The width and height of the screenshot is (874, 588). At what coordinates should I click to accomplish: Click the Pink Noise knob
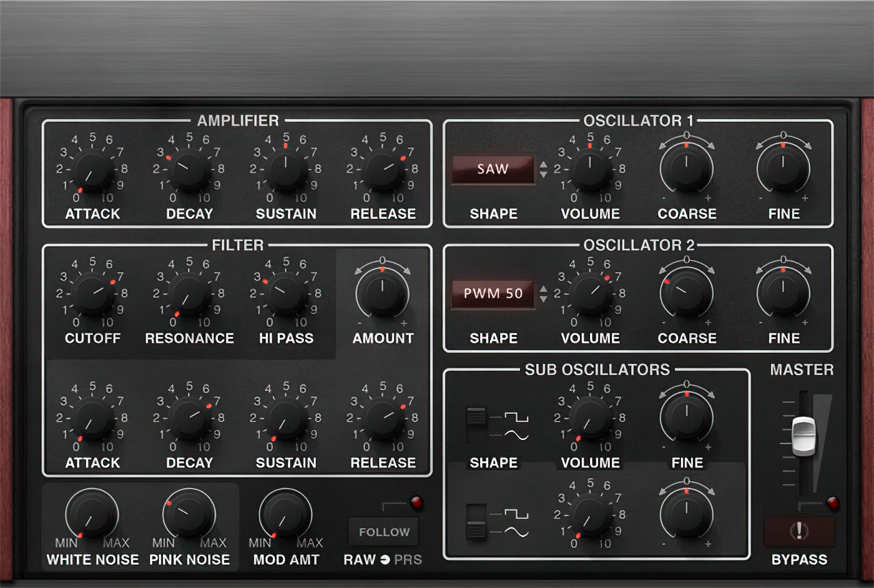(x=189, y=515)
